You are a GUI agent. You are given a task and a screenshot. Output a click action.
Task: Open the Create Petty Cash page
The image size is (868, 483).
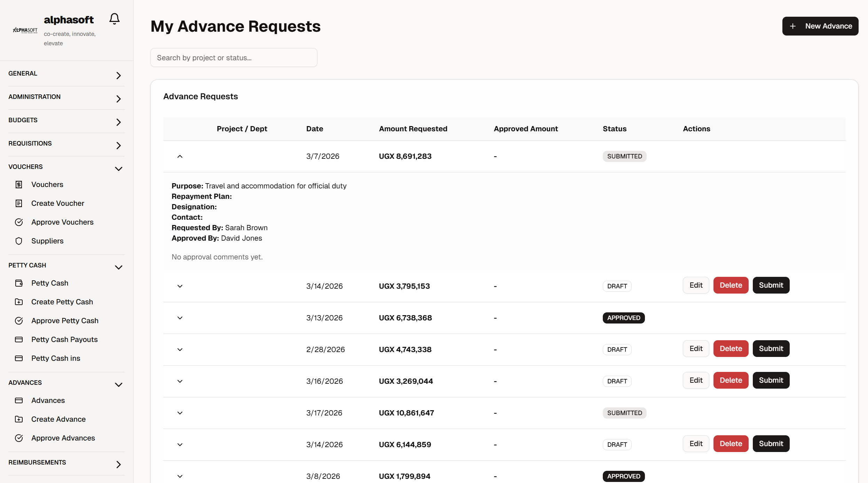tap(62, 302)
